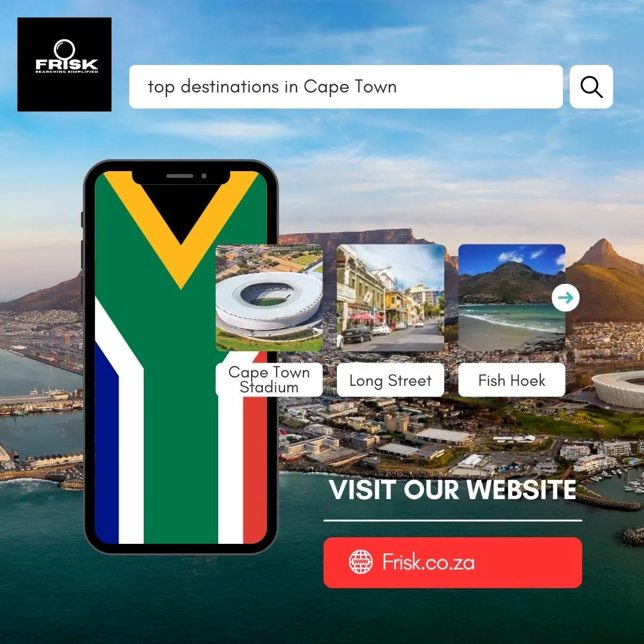Image resolution: width=644 pixels, height=644 pixels.
Task: Open the Cape Town Stadium thumbnail
Action: point(269,298)
